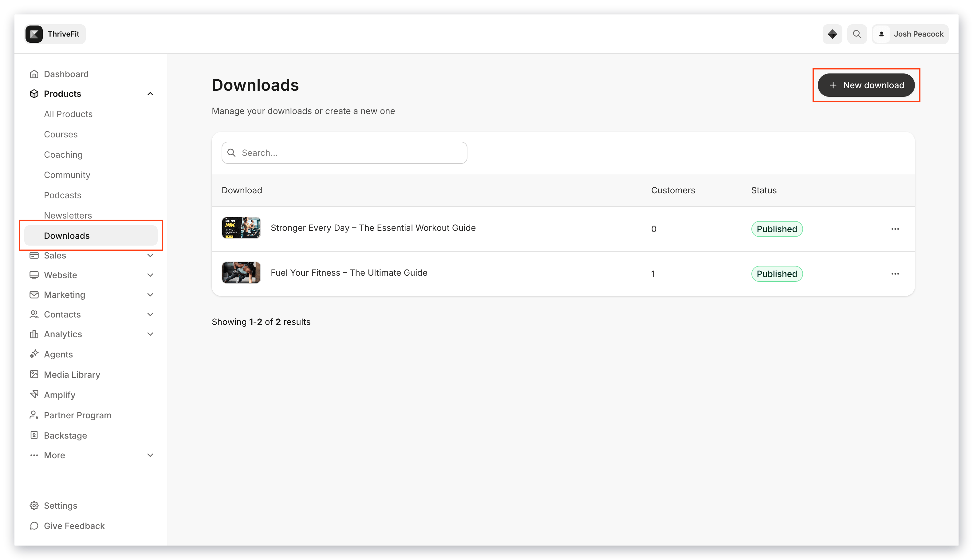Click the ThriveFit site name
This screenshot has height=560, width=973.
point(63,34)
